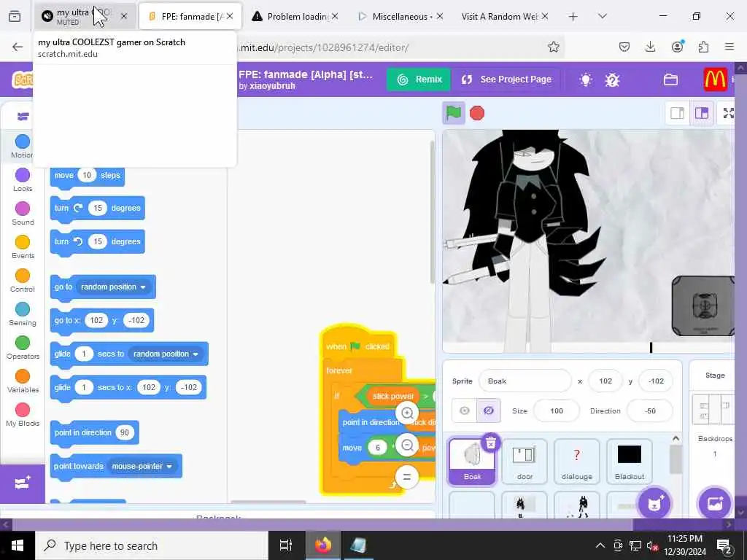747x560 pixels.
Task: Show the sprite using eye icon
Action: tap(465, 411)
